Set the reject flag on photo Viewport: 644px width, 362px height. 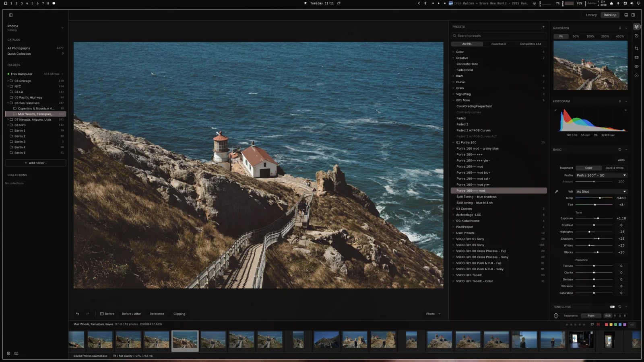598,325
